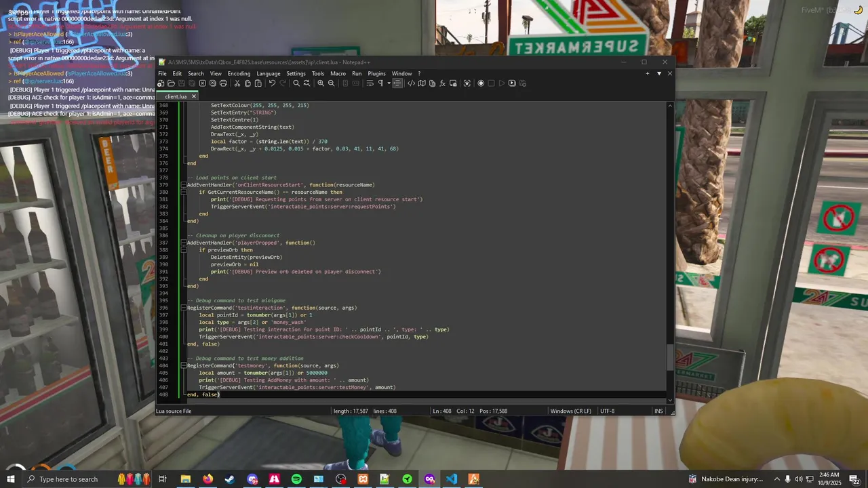Open the Macro menu
This screenshot has height=488, width=868.
pos(338,73)
